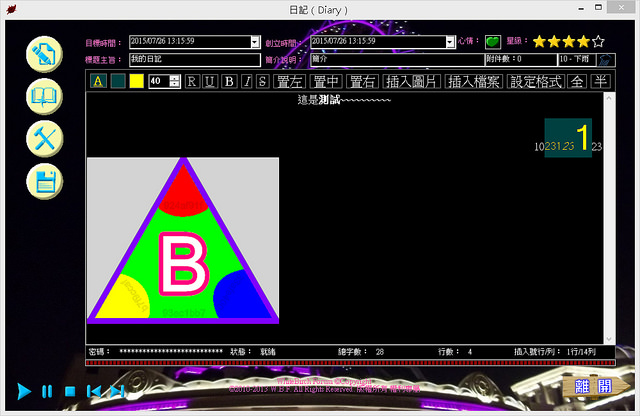
Task: Click the triangle B image in editor
Action: [x=183, y=240]
